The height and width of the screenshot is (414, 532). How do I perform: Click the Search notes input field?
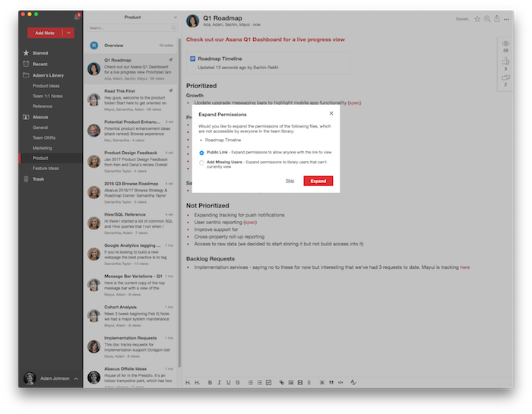click(x=131, y=28)
